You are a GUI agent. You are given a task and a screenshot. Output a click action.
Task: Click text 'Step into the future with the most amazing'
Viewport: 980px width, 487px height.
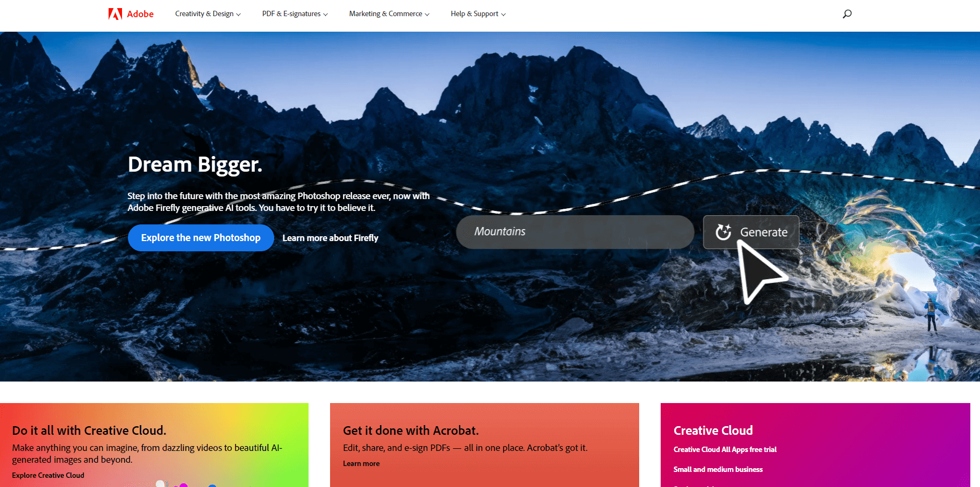[x=211, y=196]
